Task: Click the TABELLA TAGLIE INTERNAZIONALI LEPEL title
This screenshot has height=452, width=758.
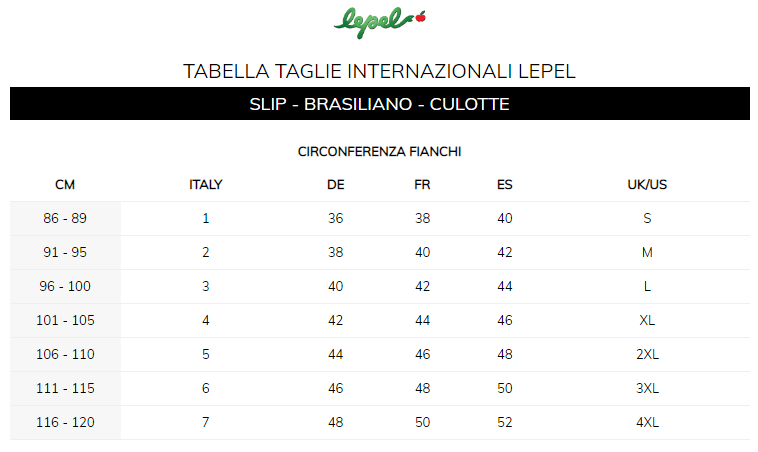Action: (x=379, y=71)
